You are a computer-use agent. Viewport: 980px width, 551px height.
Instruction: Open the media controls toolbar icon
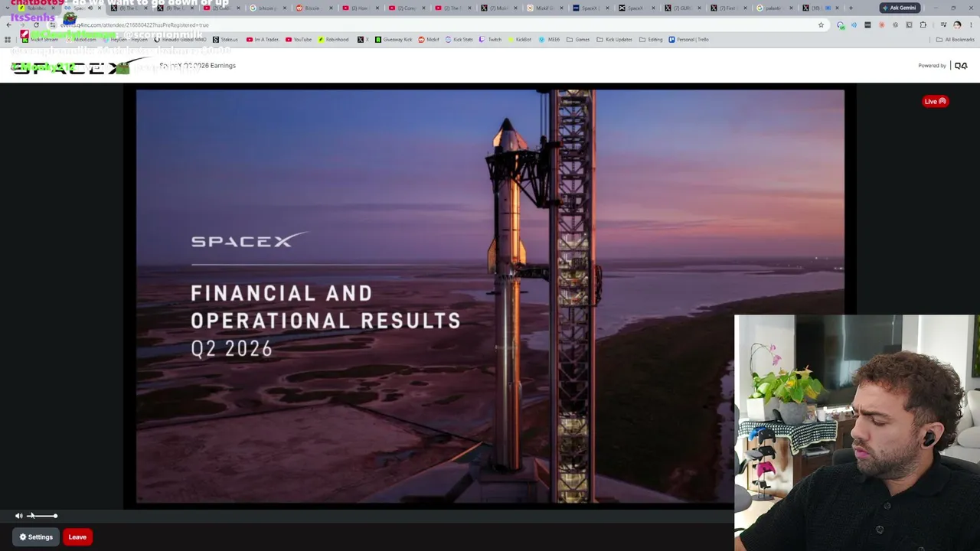point(943,25)
